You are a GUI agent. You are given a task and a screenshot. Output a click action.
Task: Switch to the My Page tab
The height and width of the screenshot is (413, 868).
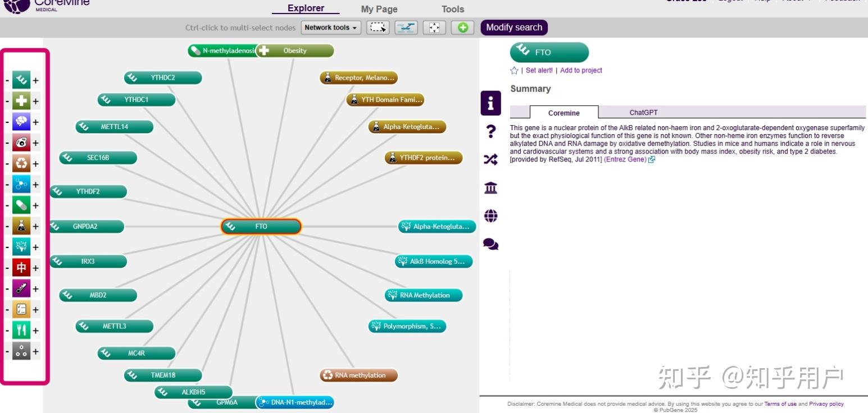pos(379,9)
